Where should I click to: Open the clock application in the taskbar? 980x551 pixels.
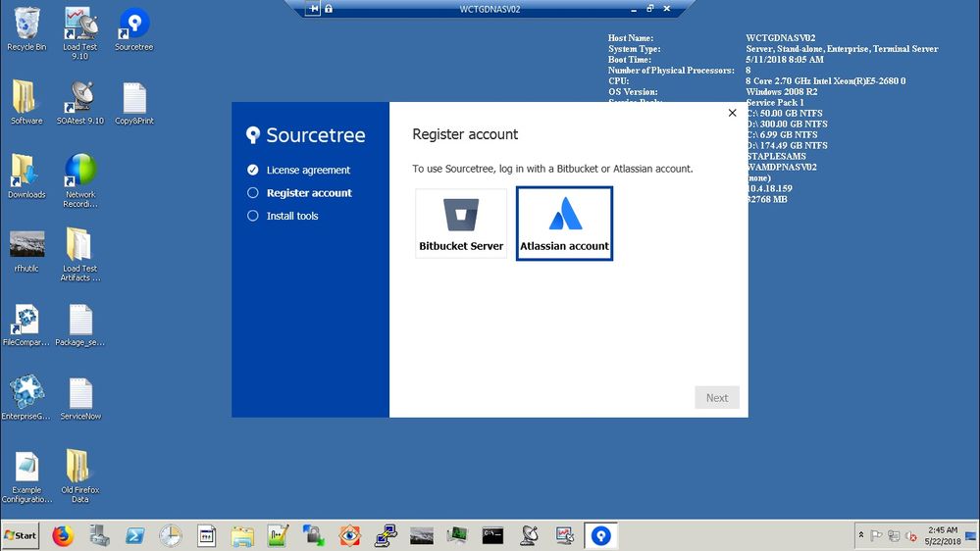click(170, 536)
